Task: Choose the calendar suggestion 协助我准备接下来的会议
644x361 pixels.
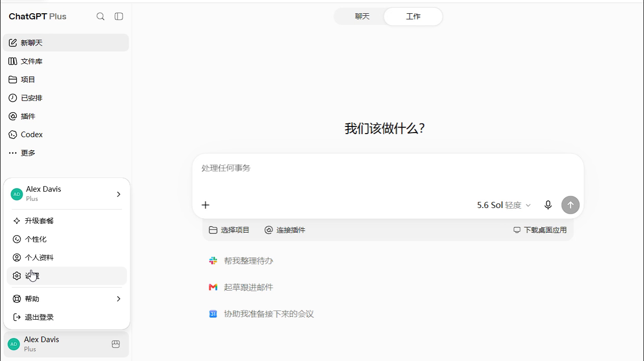Action: tap(261, 314)
